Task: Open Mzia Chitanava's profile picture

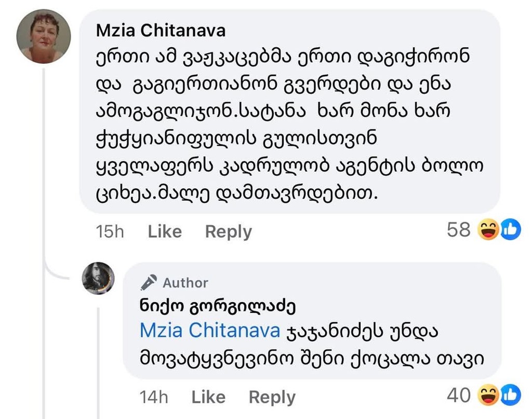Action: 44,36
